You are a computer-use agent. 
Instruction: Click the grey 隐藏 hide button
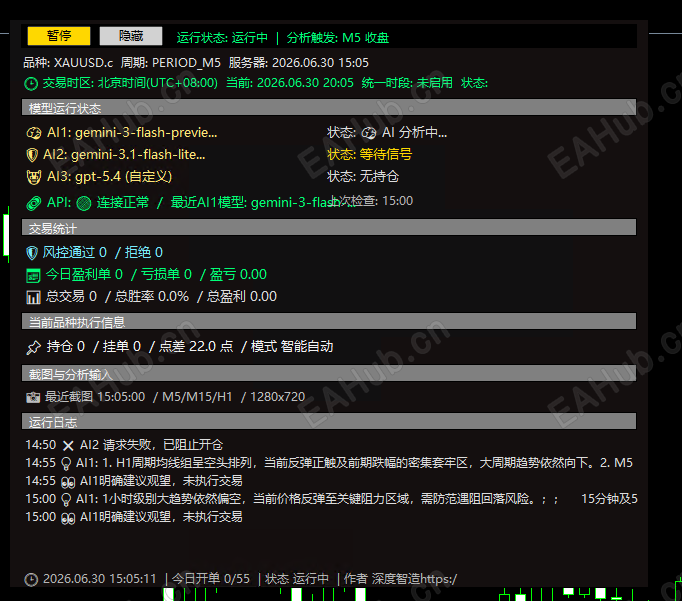pos(131,36)
